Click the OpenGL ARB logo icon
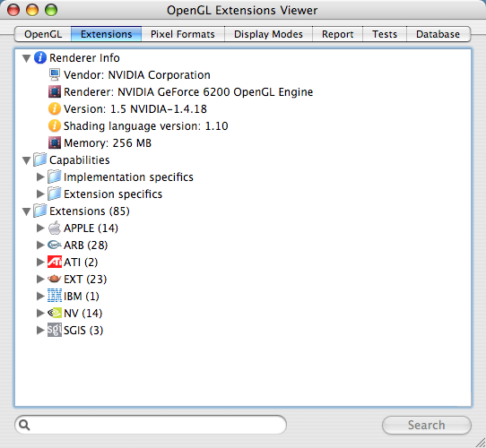Image resolution: width=486 pixels, height=448 pixels. [x=55, y=246]
